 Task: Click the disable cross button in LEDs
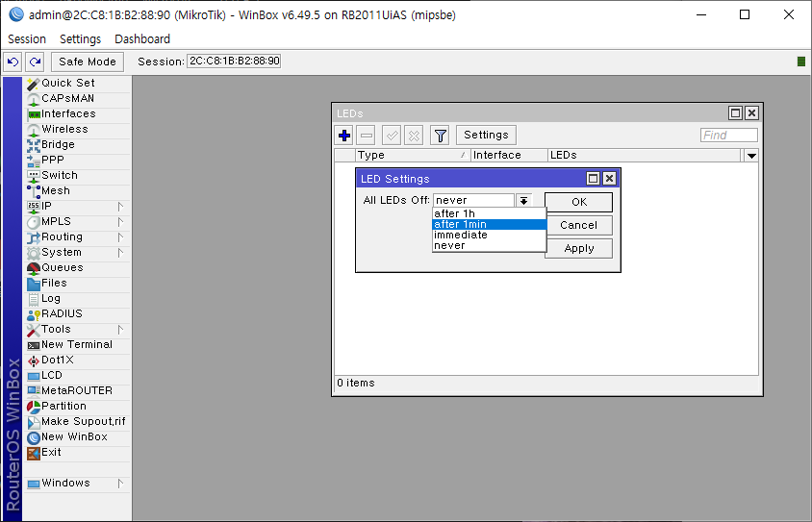pos(415,136)
